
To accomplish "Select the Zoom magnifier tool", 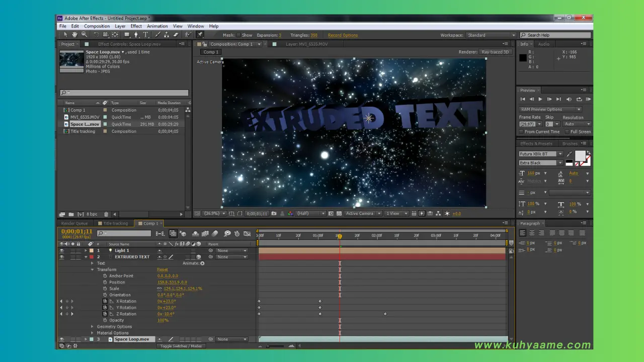I will click(84, 35).
